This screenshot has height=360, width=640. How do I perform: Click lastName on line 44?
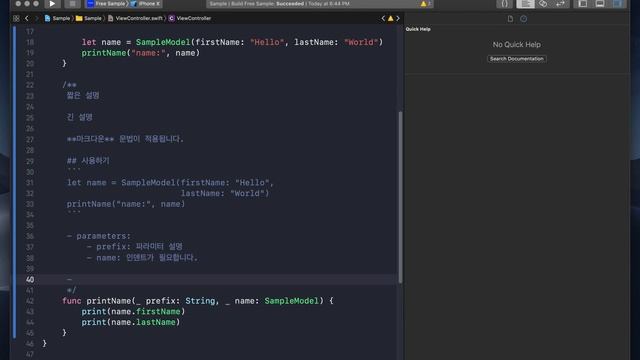coord(156,322)
